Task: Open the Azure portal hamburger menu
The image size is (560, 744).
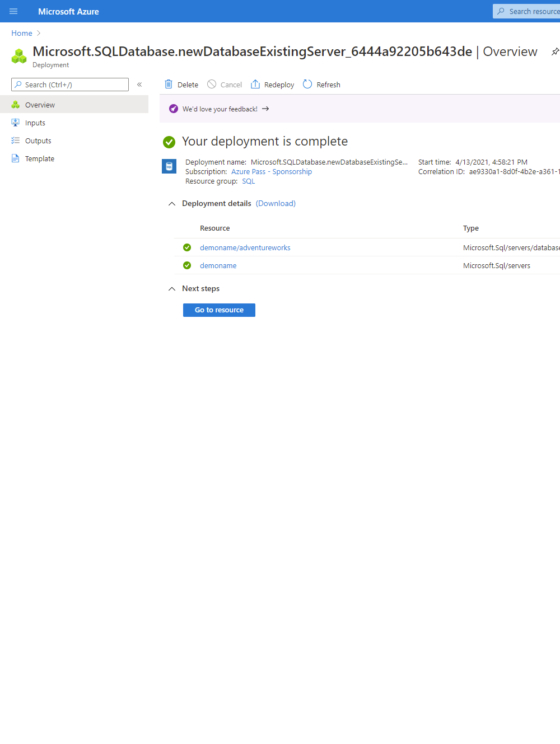Action: [x=13, y=11]
